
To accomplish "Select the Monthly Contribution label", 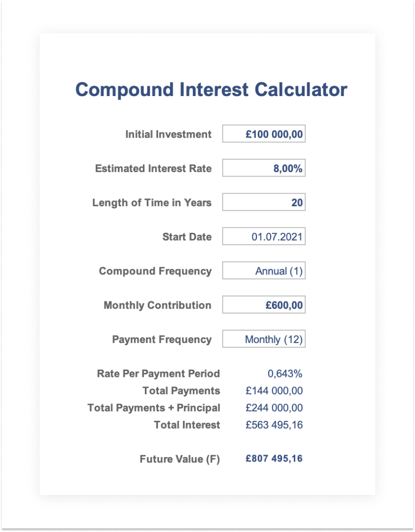I will (x=157, y=305).
